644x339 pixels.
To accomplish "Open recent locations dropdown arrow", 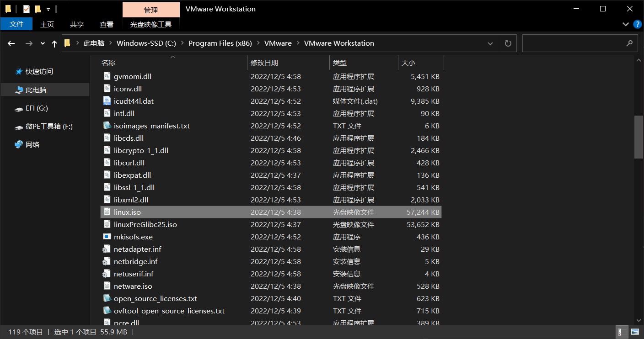I will coord(43,43).
